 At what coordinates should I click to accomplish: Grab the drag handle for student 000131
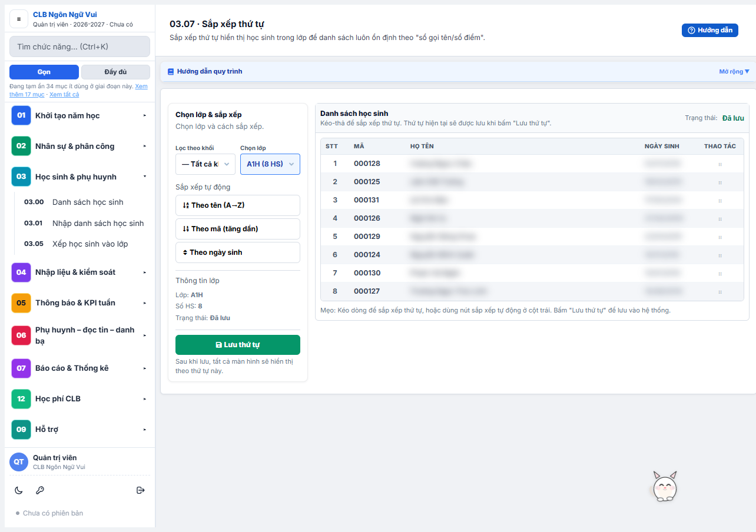click(x=720, y=201)
